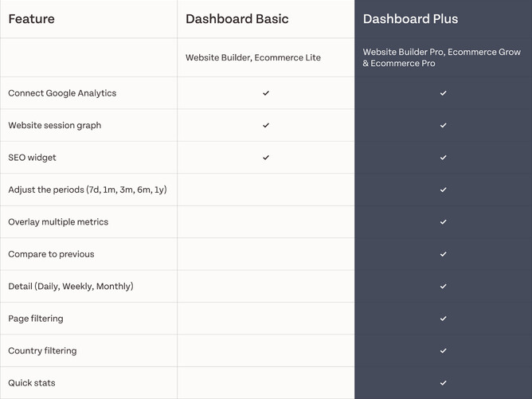Select the Dashboard Basic column header
Viewport: 532px width, 399px height.
pos(237,19)
